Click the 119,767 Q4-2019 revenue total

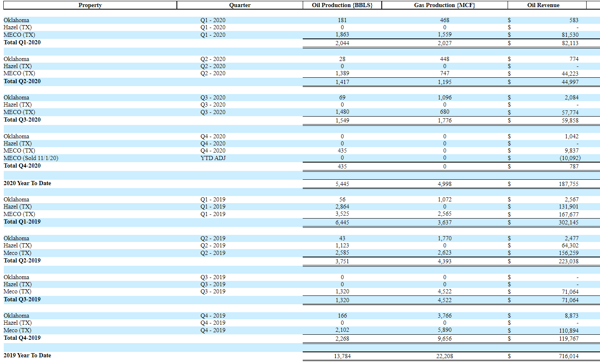coord(569,339)
